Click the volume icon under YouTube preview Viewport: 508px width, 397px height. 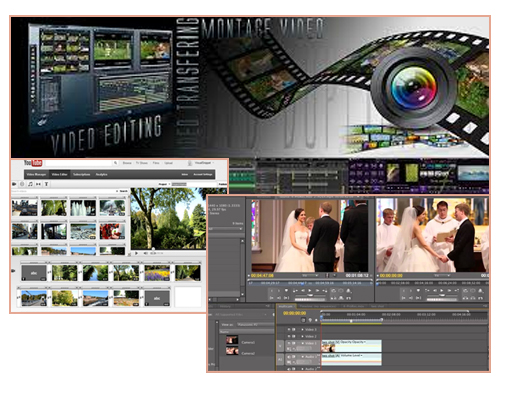point(145,253)
